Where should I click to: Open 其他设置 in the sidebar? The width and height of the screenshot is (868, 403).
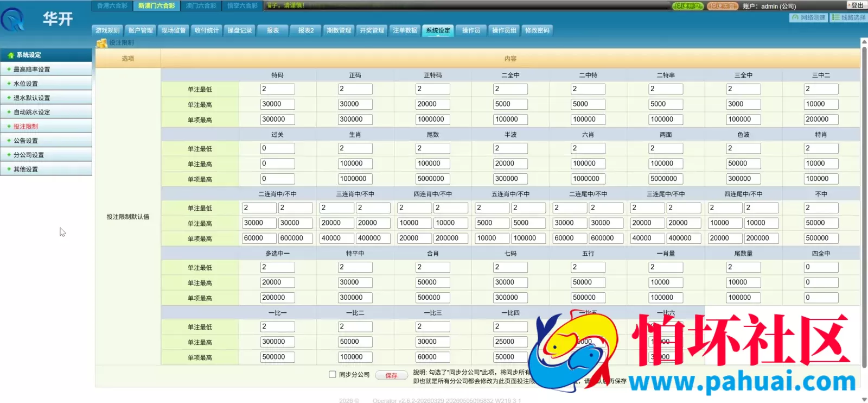(46, 169)
